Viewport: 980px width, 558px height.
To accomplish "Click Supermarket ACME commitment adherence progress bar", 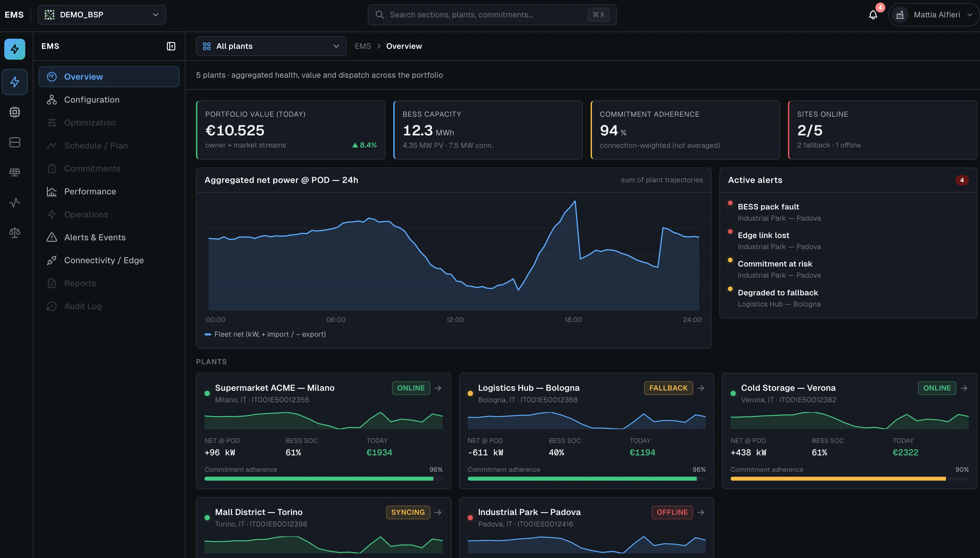I will tap(323, 479).
